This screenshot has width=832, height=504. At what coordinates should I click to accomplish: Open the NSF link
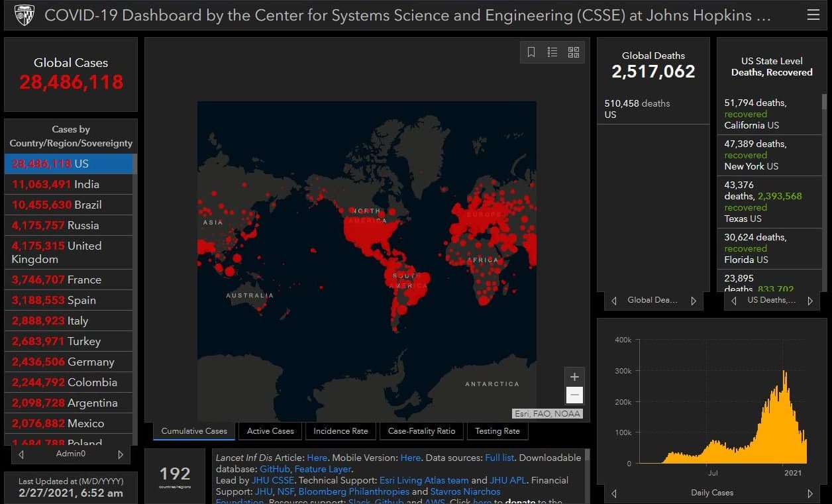click(x=285, y=491)
